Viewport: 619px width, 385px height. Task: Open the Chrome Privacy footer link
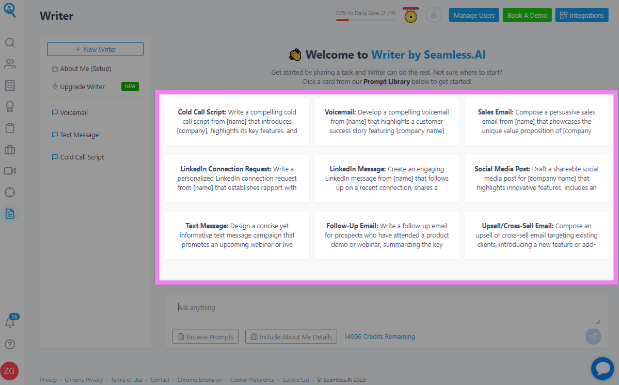pos(84,380)
